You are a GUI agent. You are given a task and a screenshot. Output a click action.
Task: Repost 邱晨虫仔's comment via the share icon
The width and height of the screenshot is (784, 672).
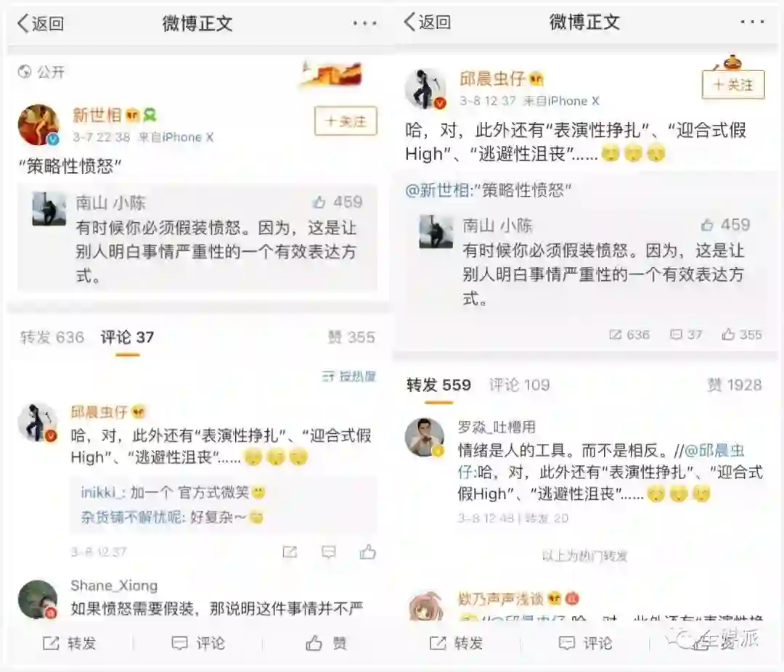click(x=290, y=552)
